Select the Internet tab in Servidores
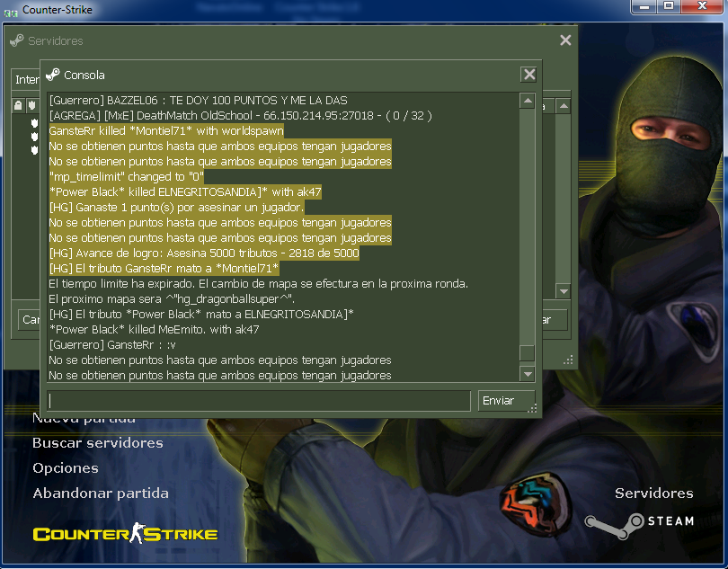Image resolution: width=728 pixels, height=569 pixels. coord(27,79)
